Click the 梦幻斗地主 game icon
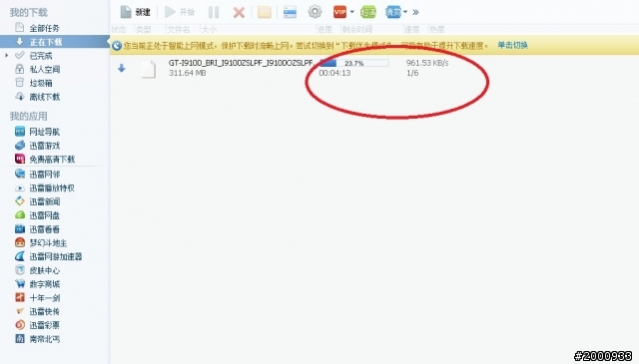This screenshot has height=364, width=639. click(20, 242)
